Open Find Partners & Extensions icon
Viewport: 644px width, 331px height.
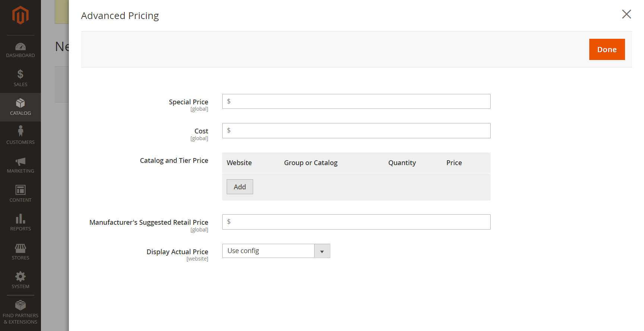20,305
